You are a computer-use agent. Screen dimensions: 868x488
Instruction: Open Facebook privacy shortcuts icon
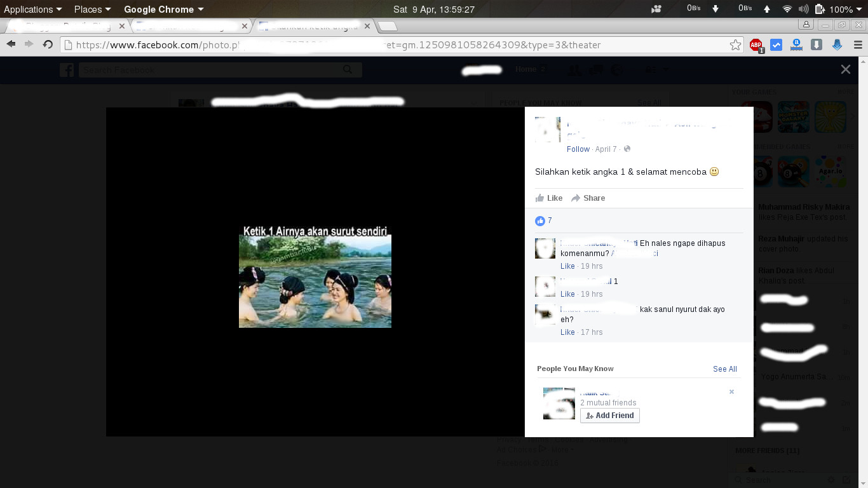tap(649, 70)
